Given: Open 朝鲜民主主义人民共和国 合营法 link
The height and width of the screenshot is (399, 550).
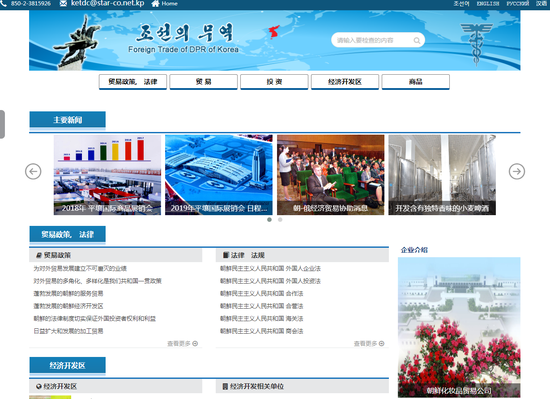Looking at the screenshot, I should [261, 306].
